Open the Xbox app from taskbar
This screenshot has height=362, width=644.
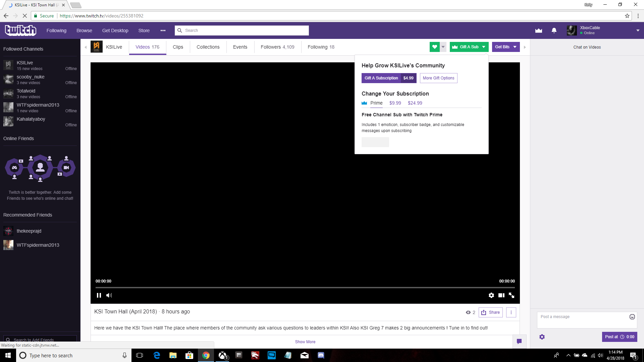coord(222,355)
